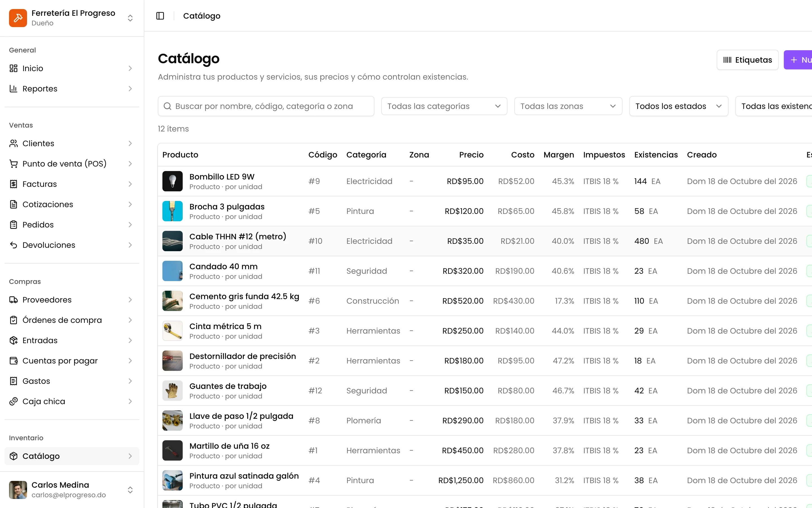Sort by the Precio column header

click(x=471, y=155)
